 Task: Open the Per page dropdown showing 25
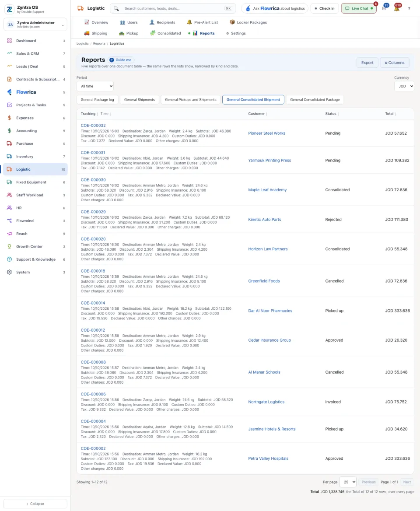[x=348, y=482]
